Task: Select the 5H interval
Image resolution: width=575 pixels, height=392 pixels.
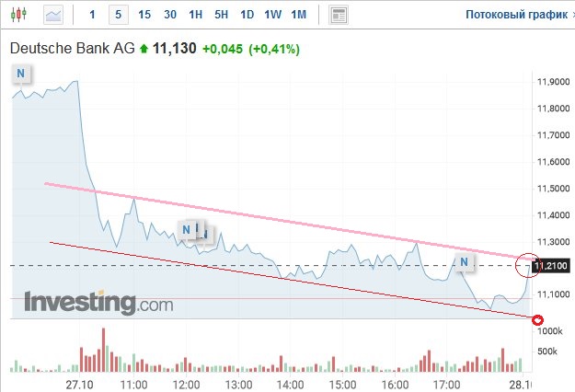Action: 221,15
